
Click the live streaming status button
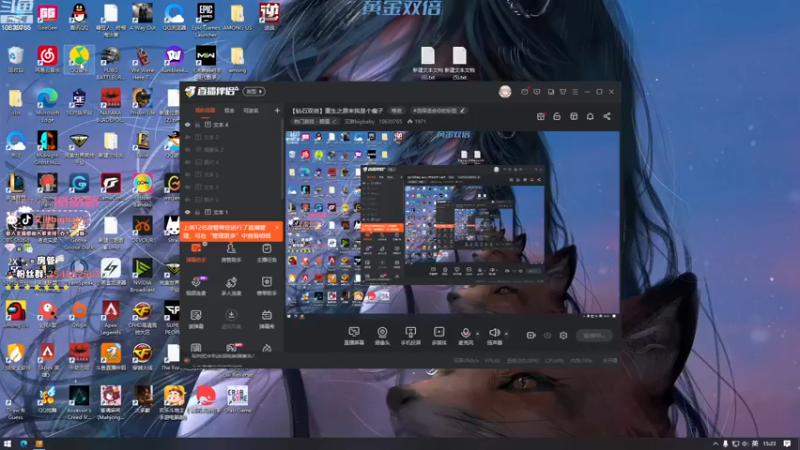tap(594, 335)
